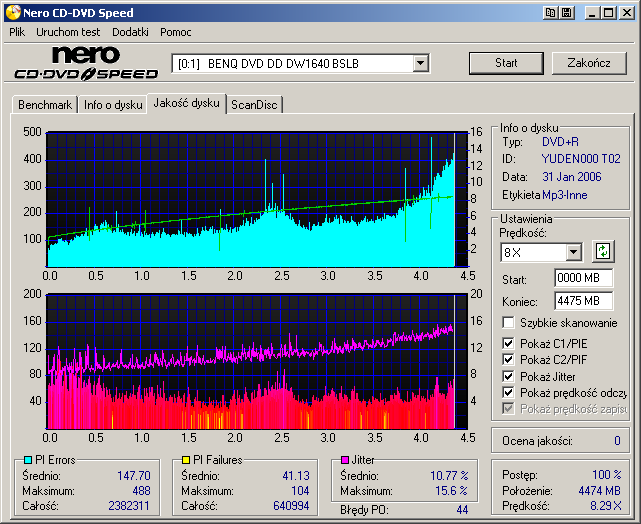Click the magenta Jitter legend swatch
This screenshot has width=641, height=524.
click(345, 460)
